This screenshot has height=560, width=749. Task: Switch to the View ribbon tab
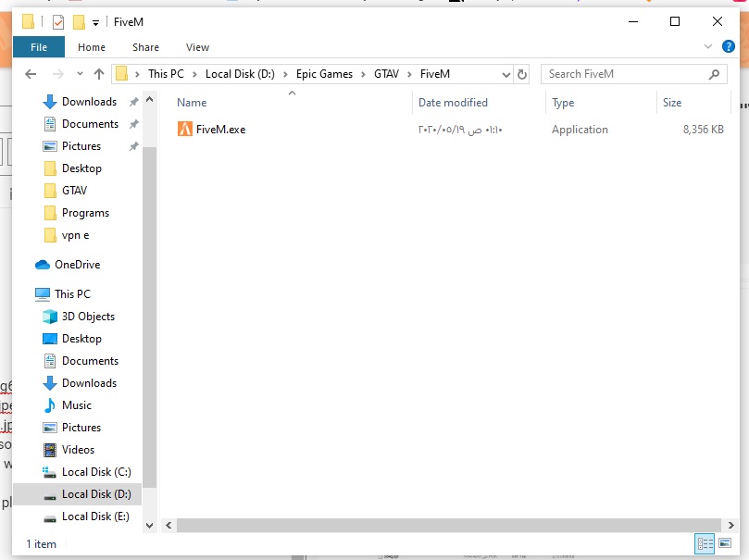197,47
